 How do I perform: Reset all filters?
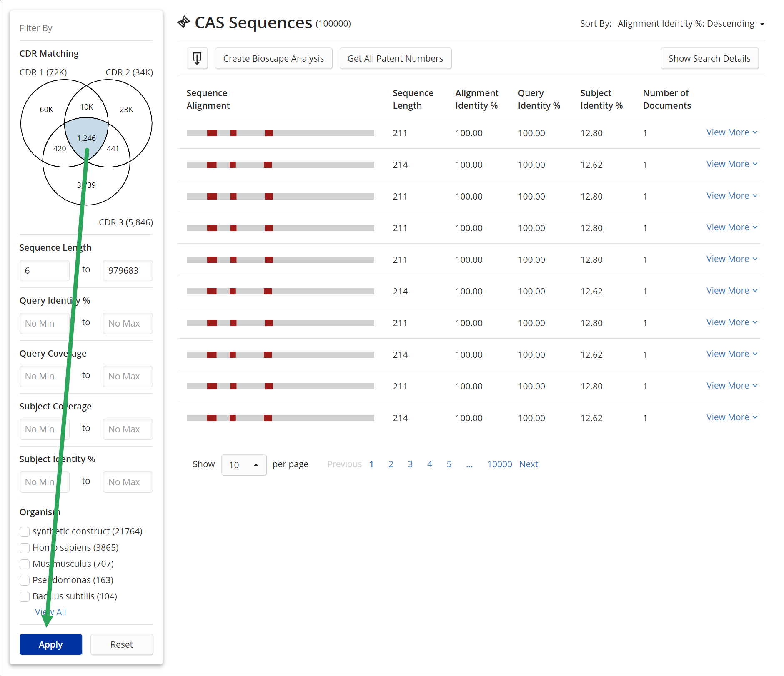tap(122, 644)
